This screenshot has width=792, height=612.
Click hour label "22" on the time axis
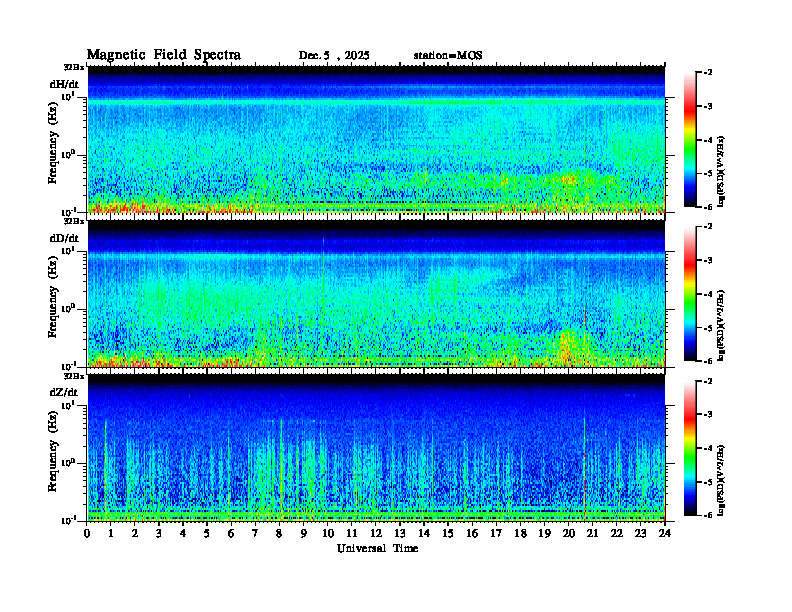(x=616, y=533)
